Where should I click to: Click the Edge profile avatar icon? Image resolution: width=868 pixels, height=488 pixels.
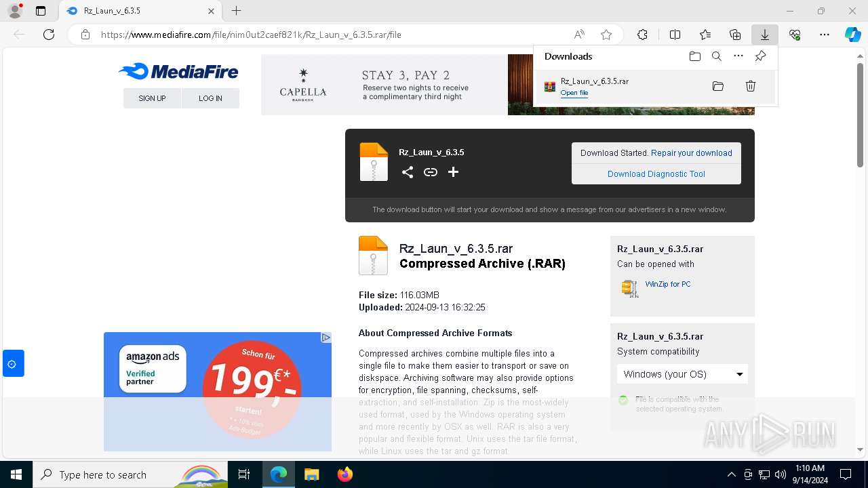[14, 11]
